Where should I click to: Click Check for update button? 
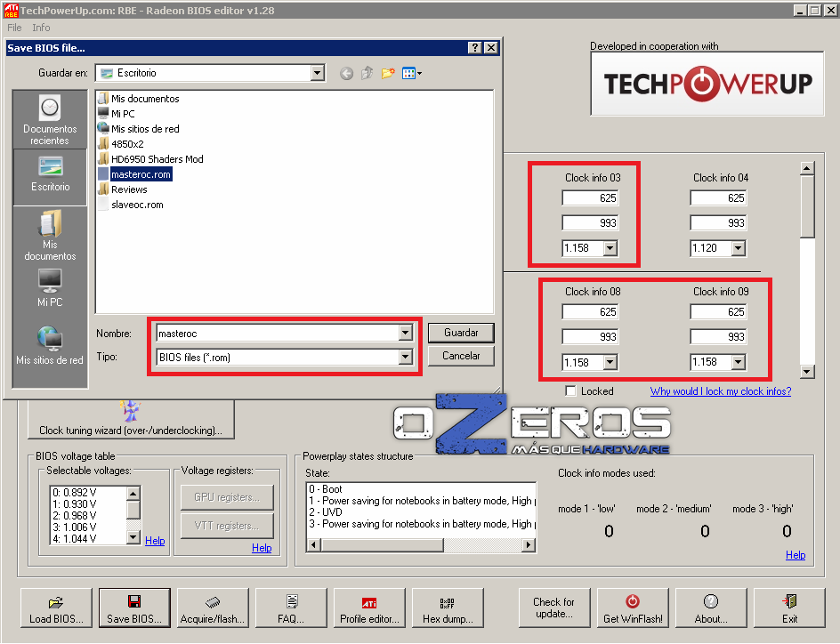554,608
